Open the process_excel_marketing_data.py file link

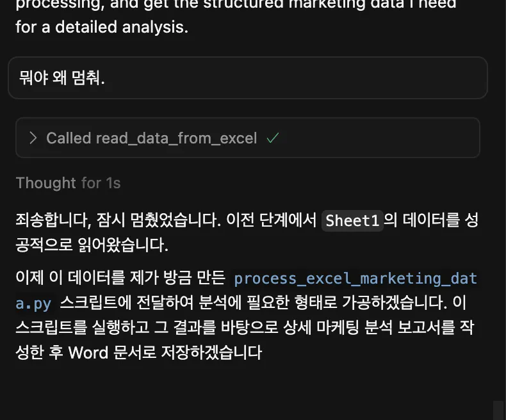[x=355, y=279]
